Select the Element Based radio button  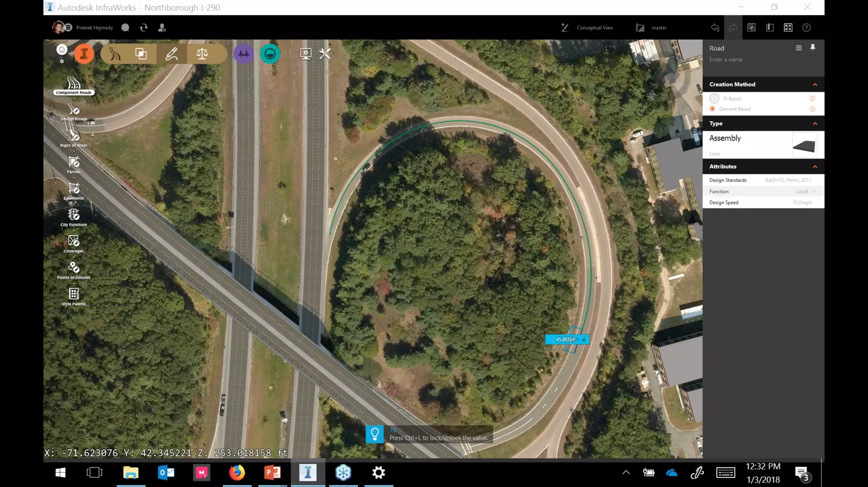pyautogui.click(x=712, y=109)
